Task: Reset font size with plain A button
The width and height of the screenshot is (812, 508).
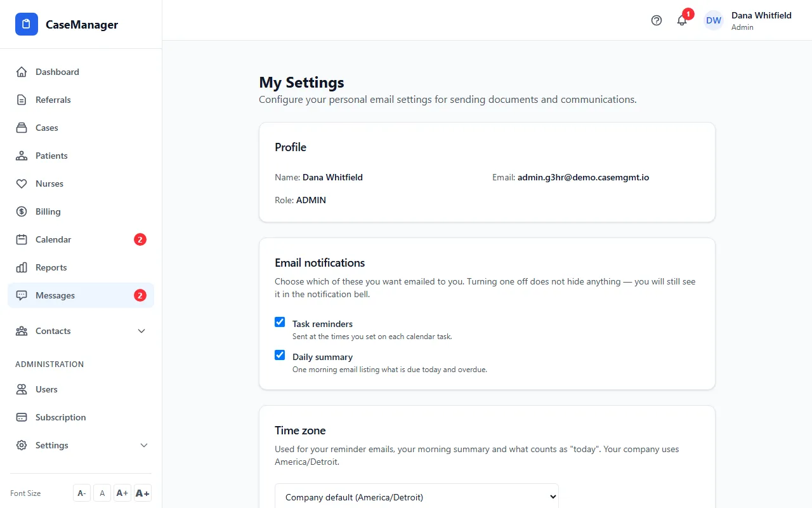Action: (102, 493)
